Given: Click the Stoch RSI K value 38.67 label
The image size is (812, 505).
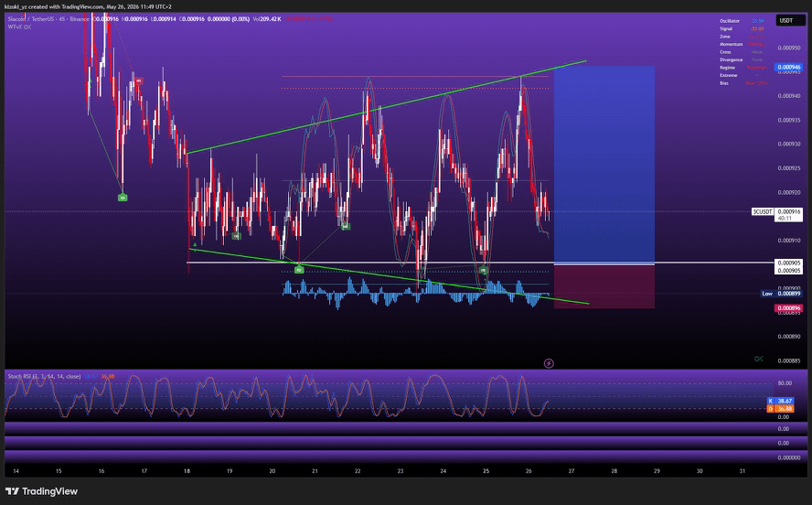Looking at the screenshot, I should (780, 401).
